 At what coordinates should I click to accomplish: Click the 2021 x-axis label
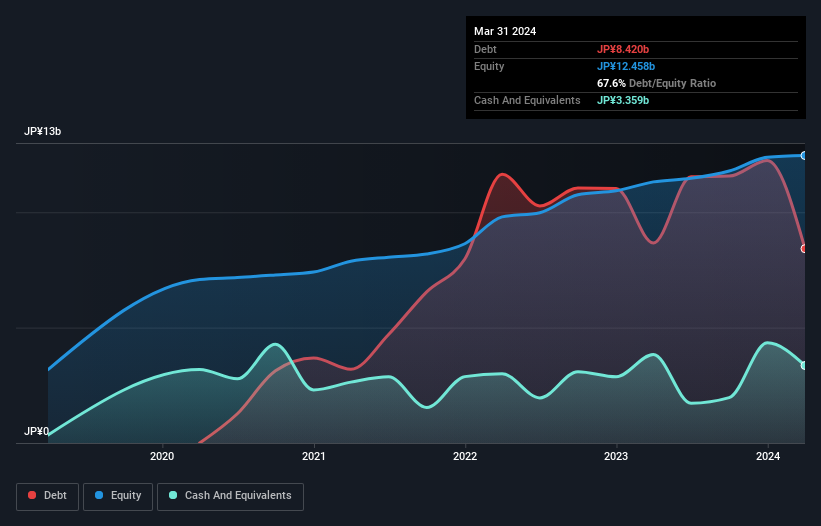pyautogui.click(x=314, y=456)
